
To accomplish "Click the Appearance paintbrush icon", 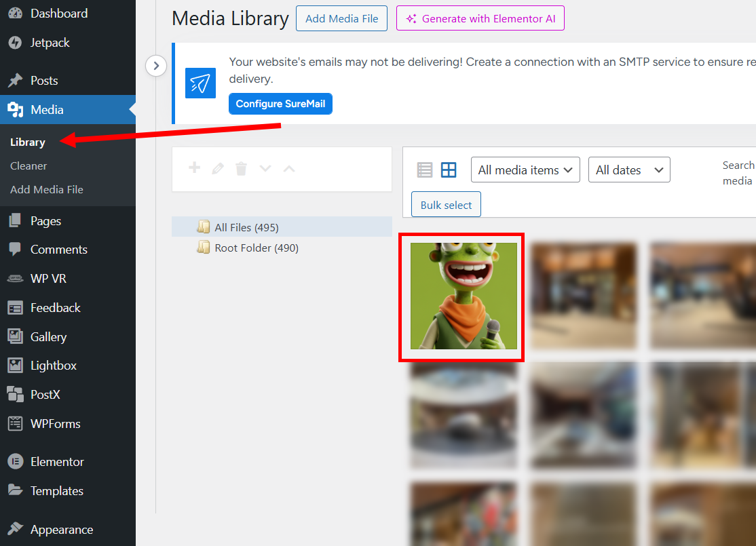I will 15,528.
